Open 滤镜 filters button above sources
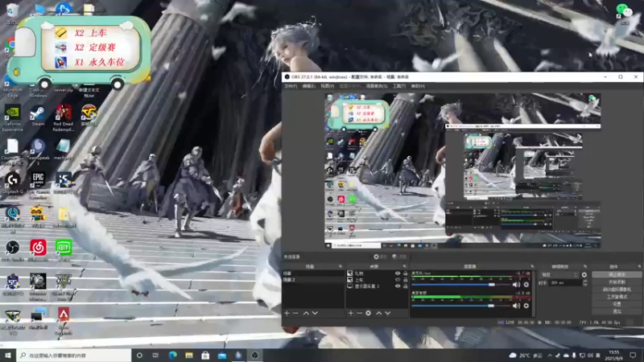The image size is (644, 362). [399, 257]
